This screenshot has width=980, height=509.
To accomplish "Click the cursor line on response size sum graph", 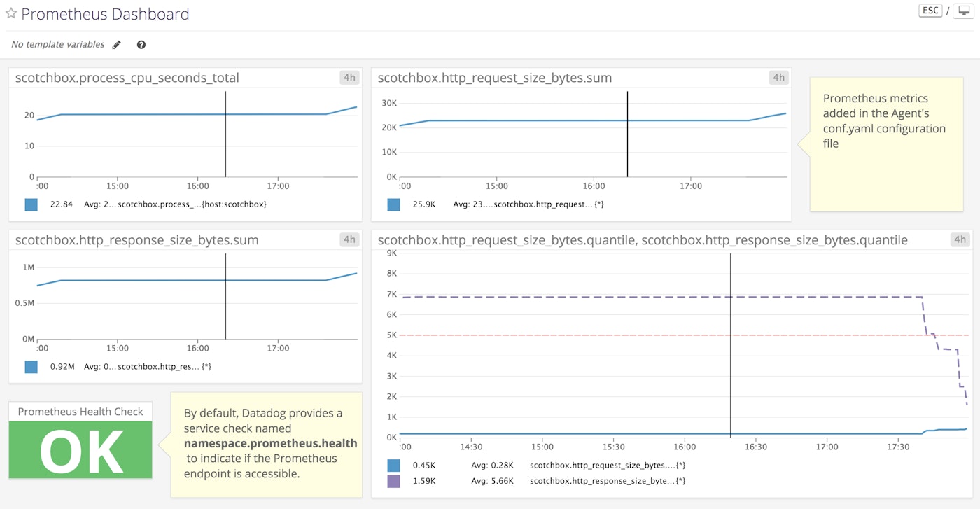I will (x=226, y=296).
